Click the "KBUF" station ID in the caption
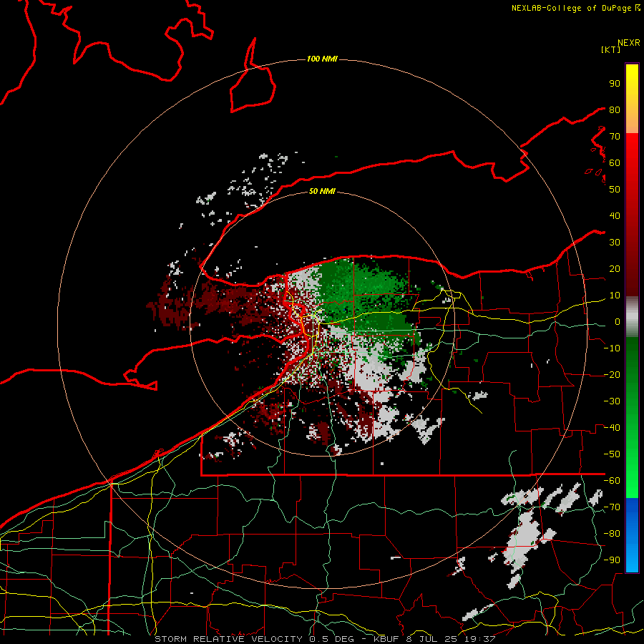 point(386,639)
